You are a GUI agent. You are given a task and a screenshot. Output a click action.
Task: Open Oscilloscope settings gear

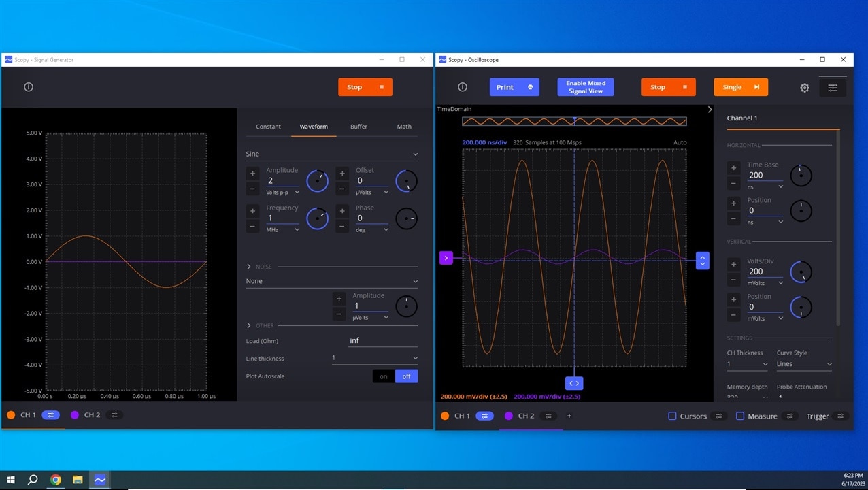(805, 88)
